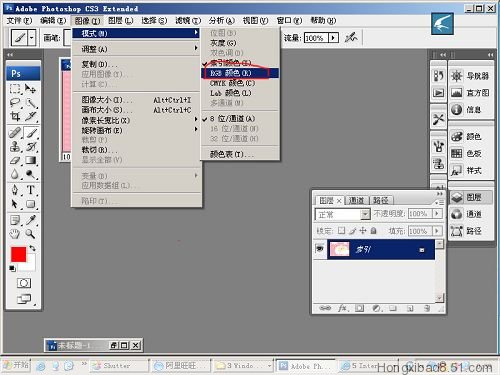500x375 pixels.
Task: Select the Dodge tool
Action: [x=31, y=174]
